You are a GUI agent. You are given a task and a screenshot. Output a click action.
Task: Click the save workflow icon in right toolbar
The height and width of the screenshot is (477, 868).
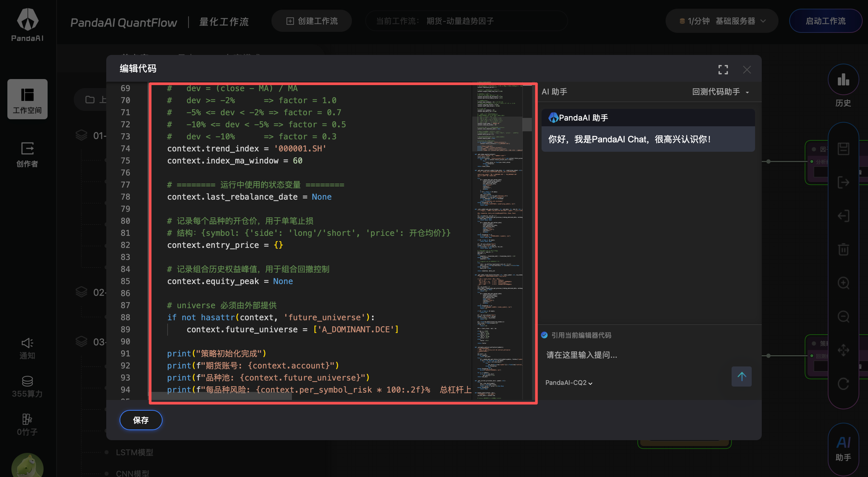pos(844,149)
